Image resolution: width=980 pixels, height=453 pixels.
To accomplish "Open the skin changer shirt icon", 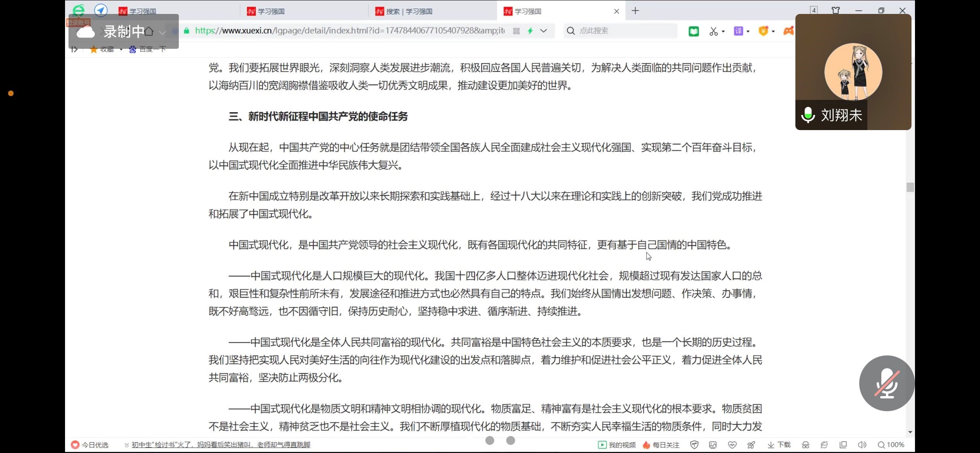I will [x=836, y=10].
